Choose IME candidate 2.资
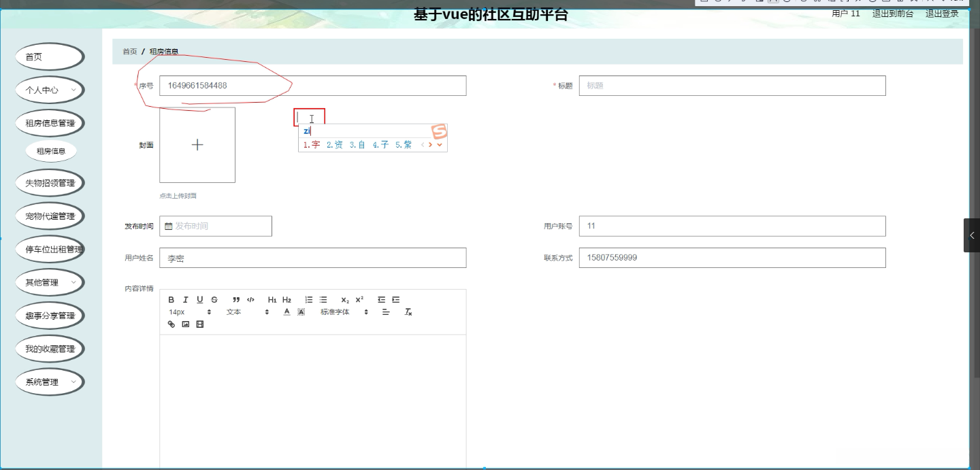Image resolution: width=980 pixels, height=470 pixels. coord(335,145)
